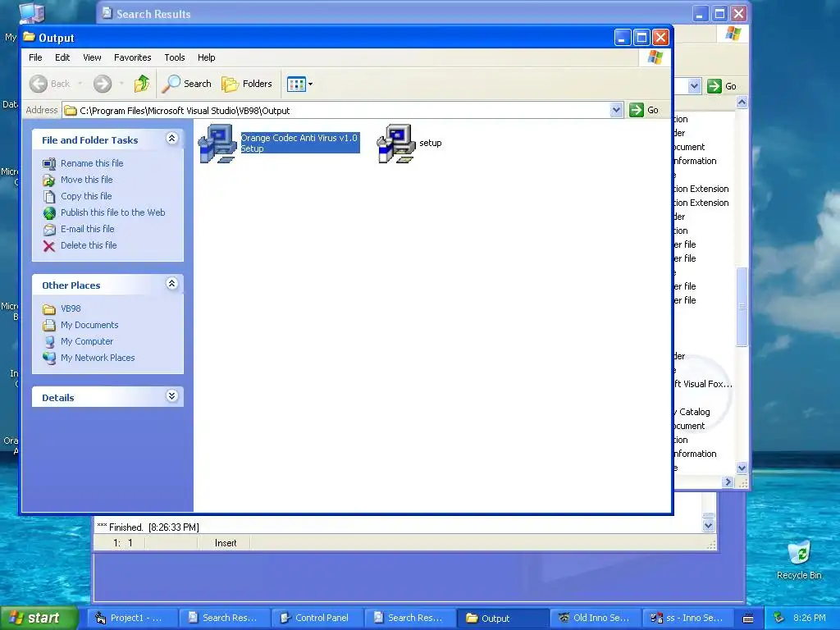
Task: Click 'ft Visual Fox…' entry in Search Results
Action: point(703,384)
